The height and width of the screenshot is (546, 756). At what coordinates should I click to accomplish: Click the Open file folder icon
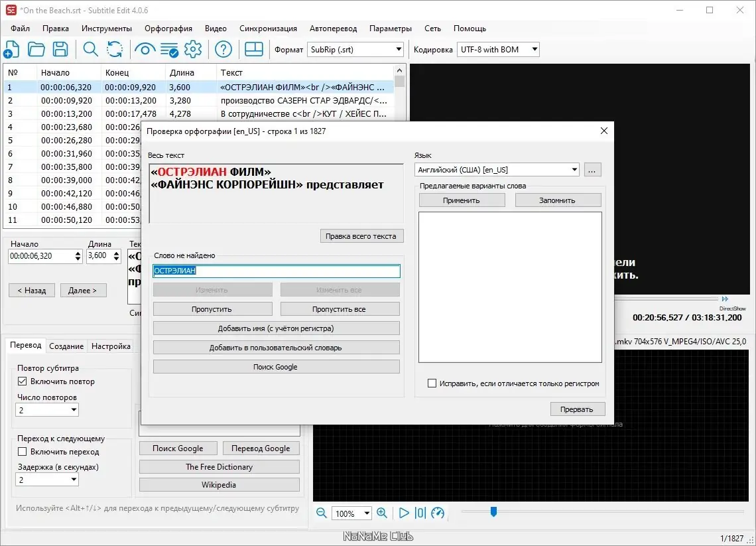[x=36, y=49]
